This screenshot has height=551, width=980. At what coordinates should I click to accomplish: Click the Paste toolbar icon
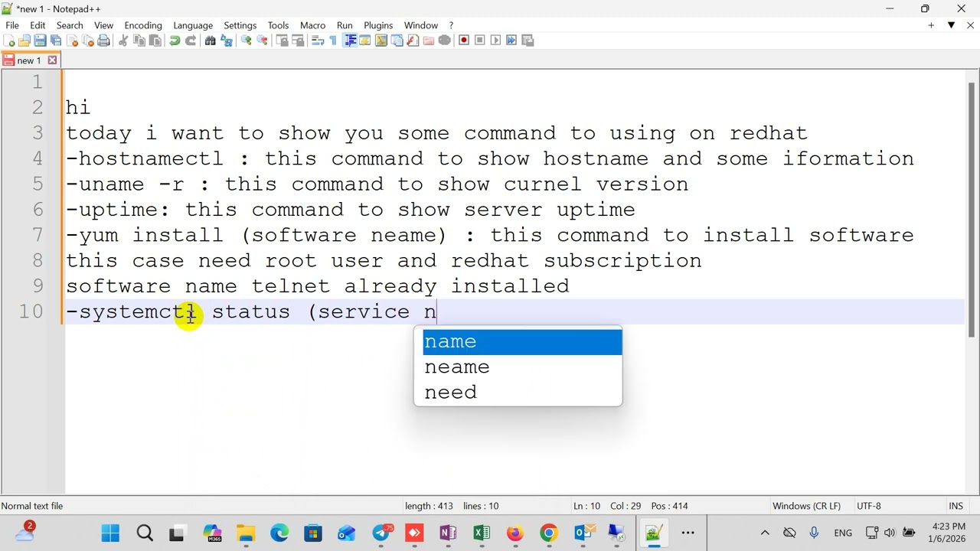[155, 41]
